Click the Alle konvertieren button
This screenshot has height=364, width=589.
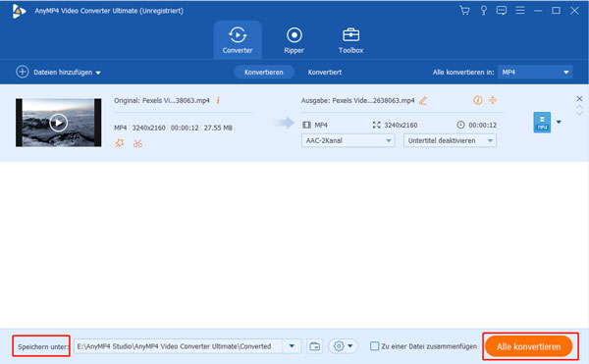point(528,346)
